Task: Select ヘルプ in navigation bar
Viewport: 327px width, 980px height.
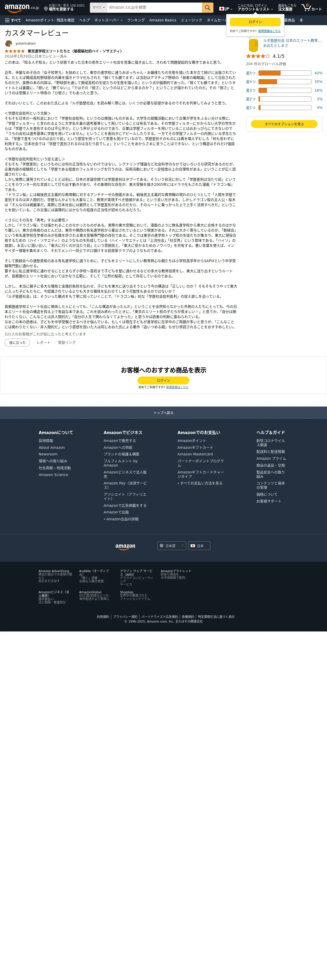Action: point(85,20)
